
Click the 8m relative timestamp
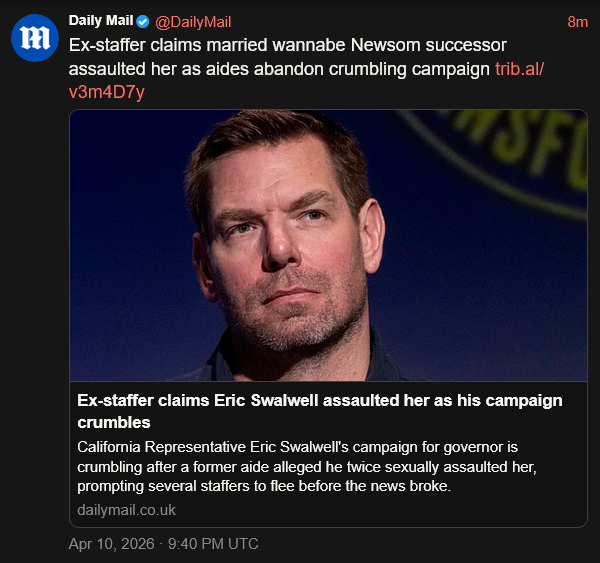[x=577, y=22]
